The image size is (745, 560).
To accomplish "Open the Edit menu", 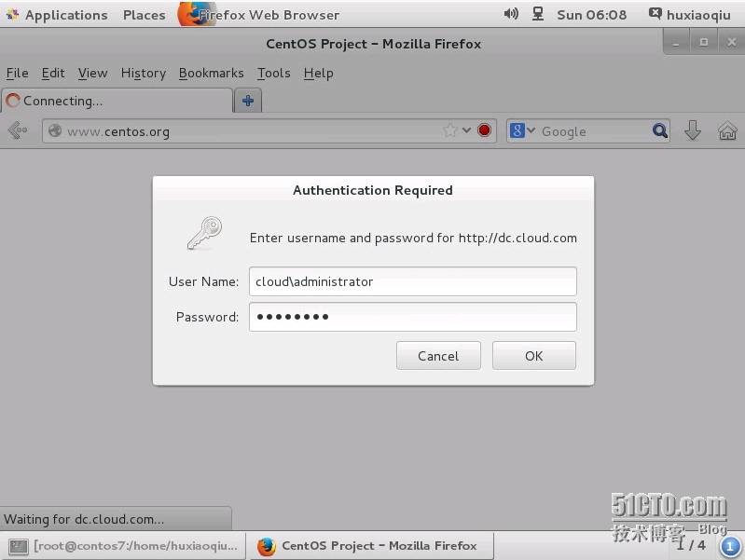I will [x=53, y=74].
